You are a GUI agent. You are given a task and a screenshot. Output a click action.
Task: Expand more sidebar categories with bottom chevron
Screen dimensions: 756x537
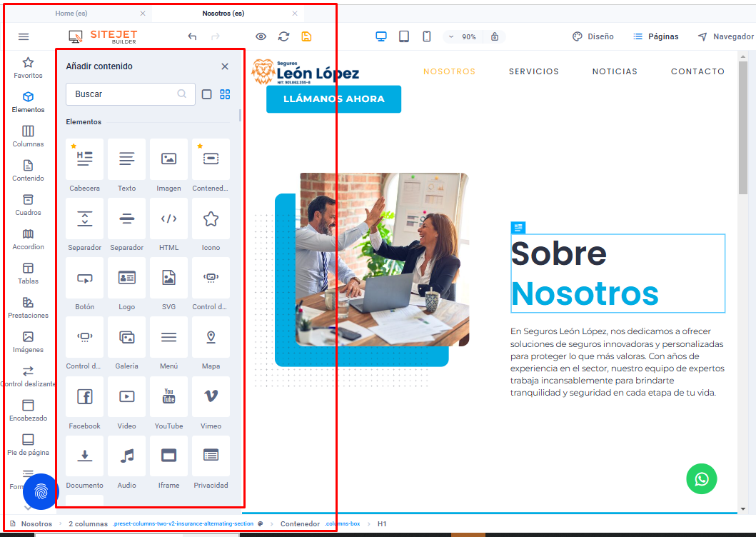(x=28, y=508)
